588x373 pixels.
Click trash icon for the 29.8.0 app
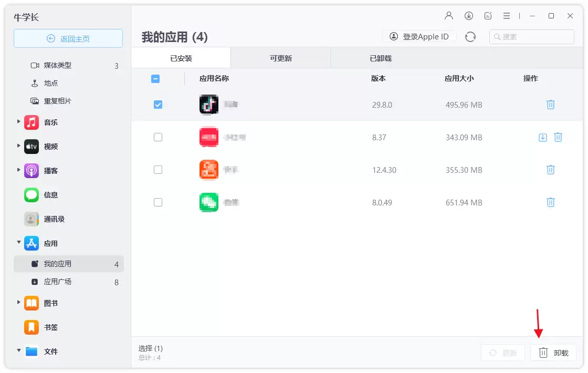tap(551, 105)
